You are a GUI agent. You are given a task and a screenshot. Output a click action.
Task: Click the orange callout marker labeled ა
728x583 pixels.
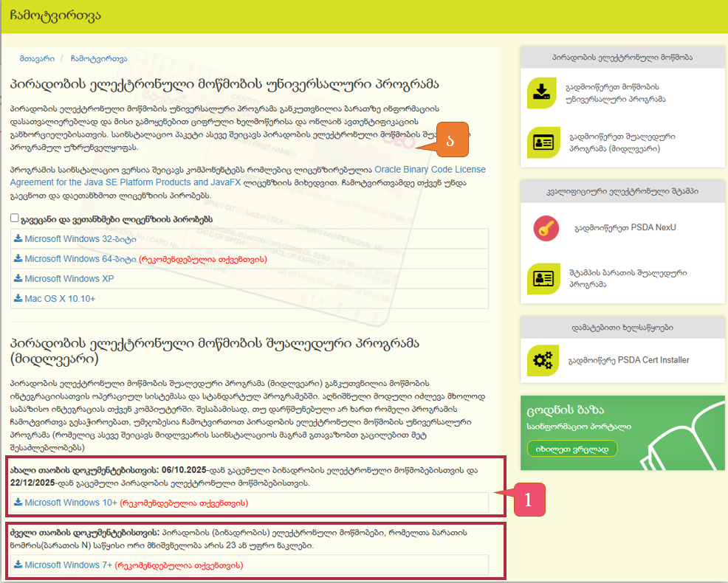click(x=451, y=139)
